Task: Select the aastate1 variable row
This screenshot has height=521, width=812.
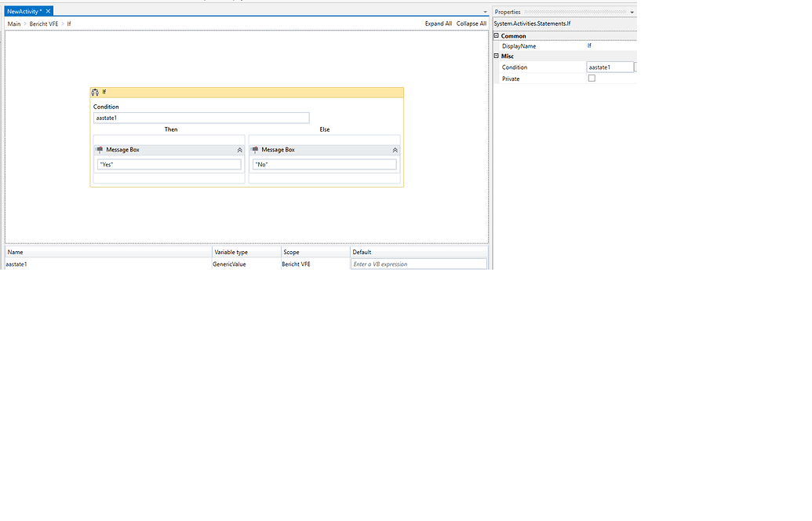Action: [17, 264]
